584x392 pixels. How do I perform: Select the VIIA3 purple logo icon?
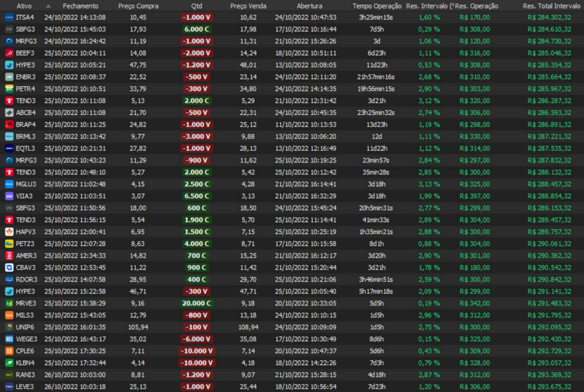pyautogui.click(x=9, y=196)
